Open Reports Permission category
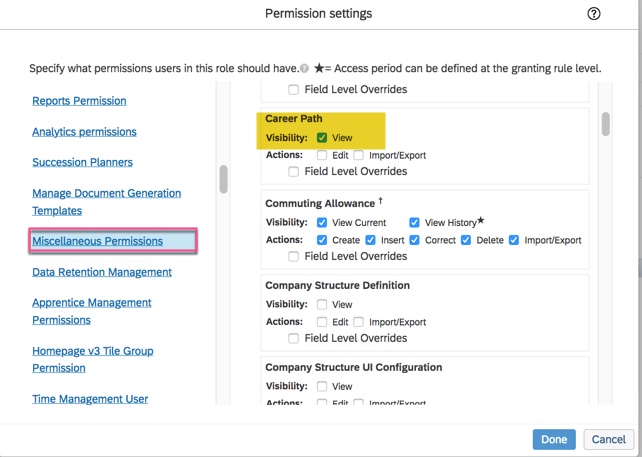Image resolution: width=642 pixels, height=457 pixels. (x=79, y=101)
